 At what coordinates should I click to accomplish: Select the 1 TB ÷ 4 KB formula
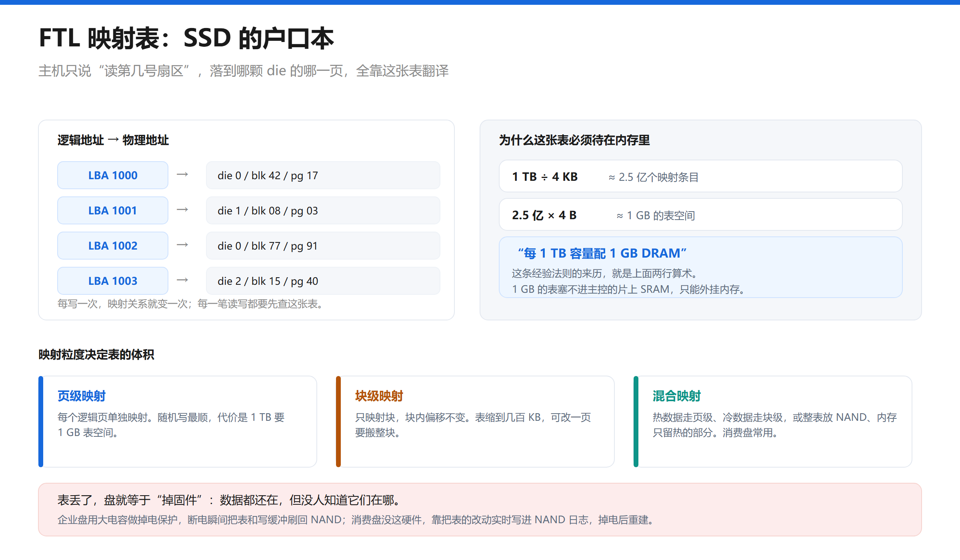point(545,177)
